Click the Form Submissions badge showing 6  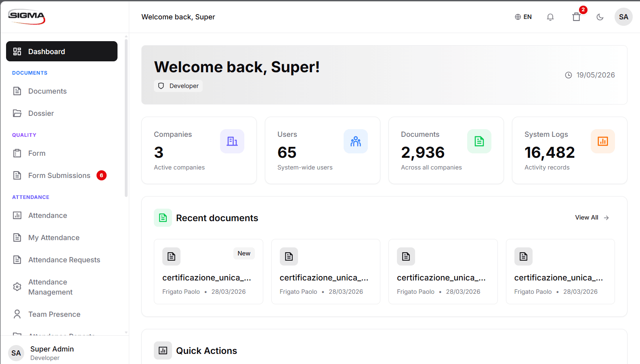click(101, 176)
